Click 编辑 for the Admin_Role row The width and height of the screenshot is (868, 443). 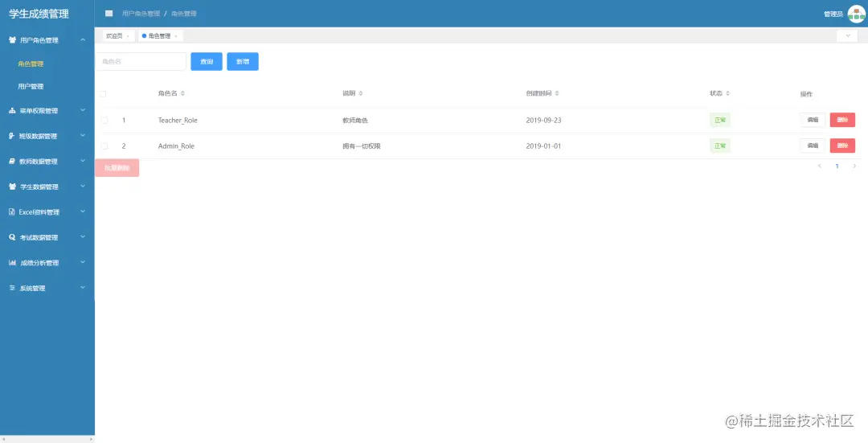coord(813,146)
